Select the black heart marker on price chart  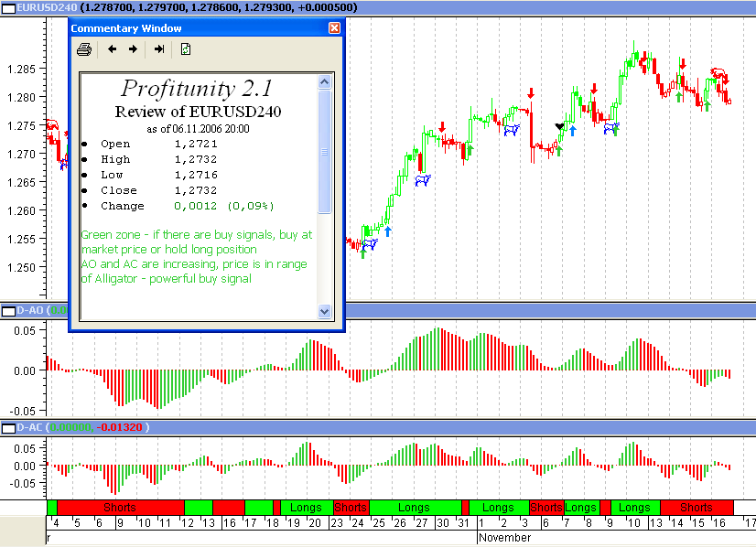[x=559, y=127]
